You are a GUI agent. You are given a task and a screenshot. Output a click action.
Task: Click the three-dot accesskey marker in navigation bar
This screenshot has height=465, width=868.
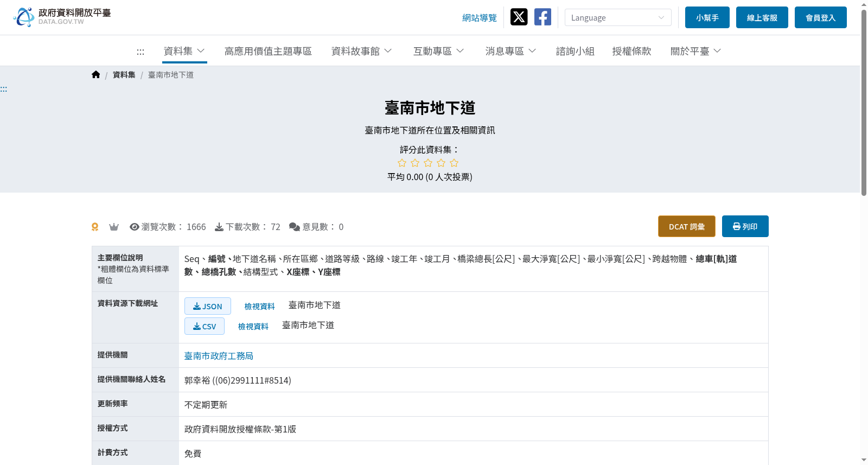pos(141,52)
